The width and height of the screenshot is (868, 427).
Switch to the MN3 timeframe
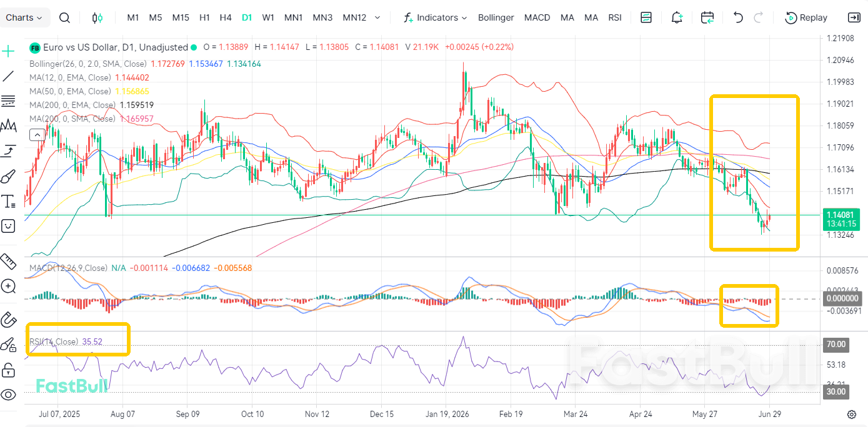point(322,17)
